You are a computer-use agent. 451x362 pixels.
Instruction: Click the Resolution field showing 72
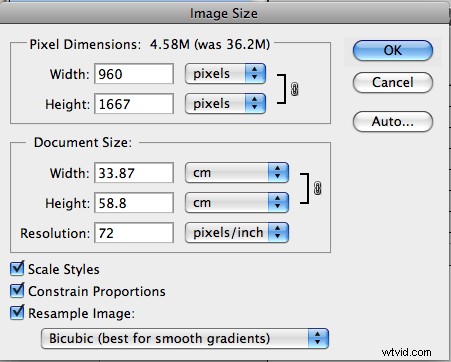tap(134, 233)
